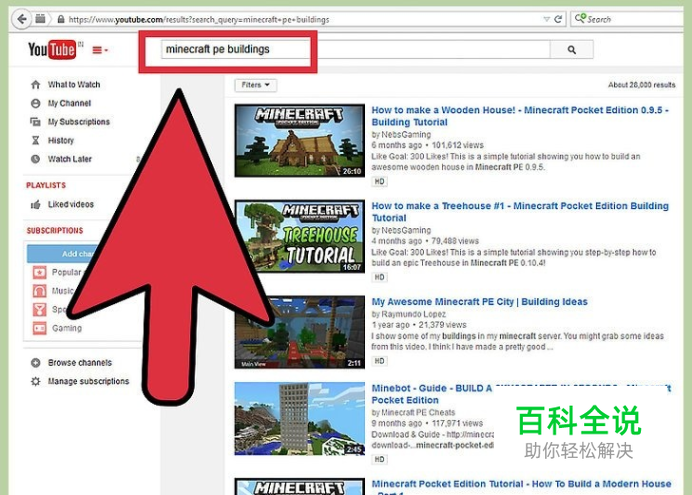Click the Watch Later clock icon

tap(35, 159)
